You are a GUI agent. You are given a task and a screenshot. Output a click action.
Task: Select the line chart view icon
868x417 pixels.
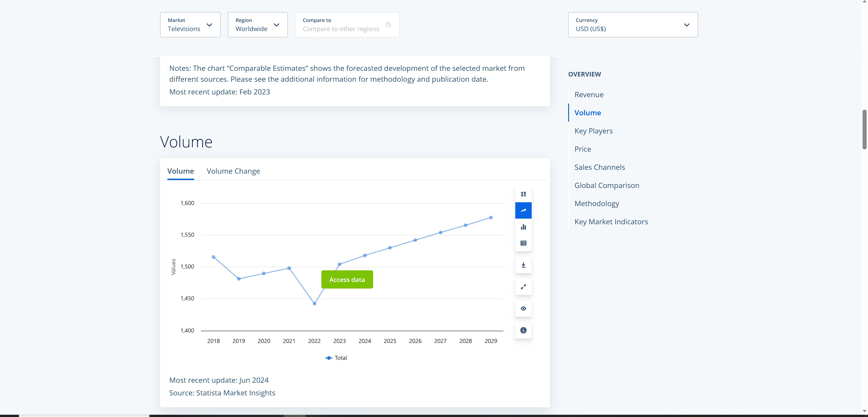[x=523, y=210]
